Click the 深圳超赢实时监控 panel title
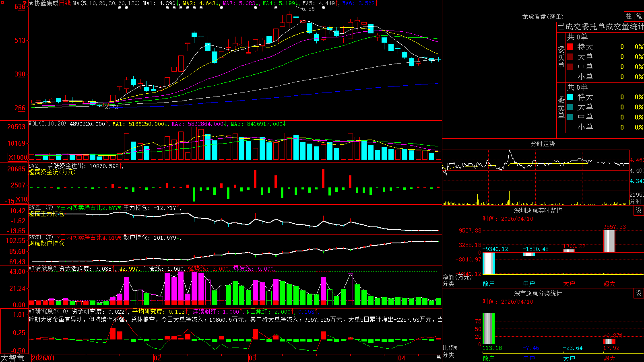Image resolution: width=644 pixels, height=362 pixels. [538, 210]
